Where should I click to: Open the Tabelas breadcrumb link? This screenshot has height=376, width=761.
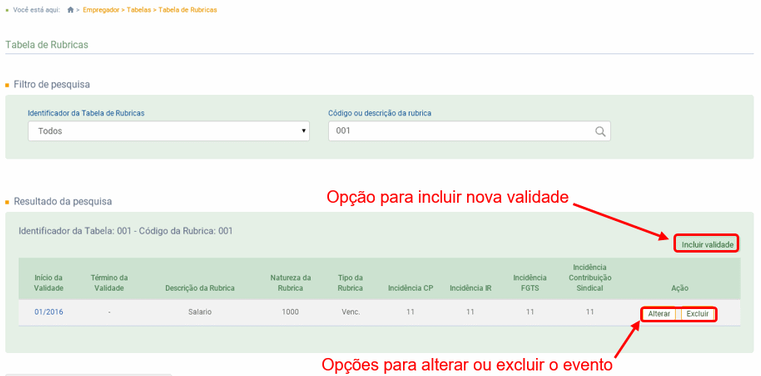[x=139, y=10]
